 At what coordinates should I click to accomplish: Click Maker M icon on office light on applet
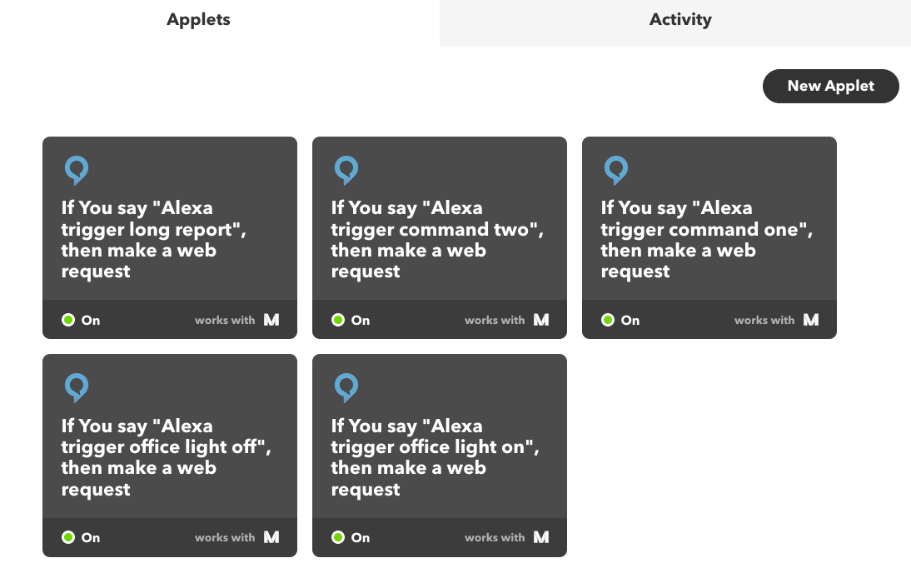[541, 537]
